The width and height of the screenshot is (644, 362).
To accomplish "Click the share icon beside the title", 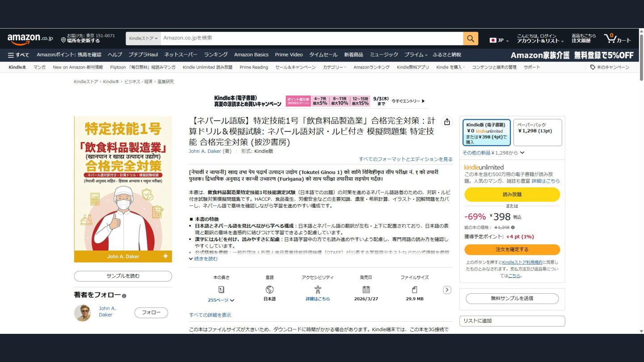I will [446, 122].
